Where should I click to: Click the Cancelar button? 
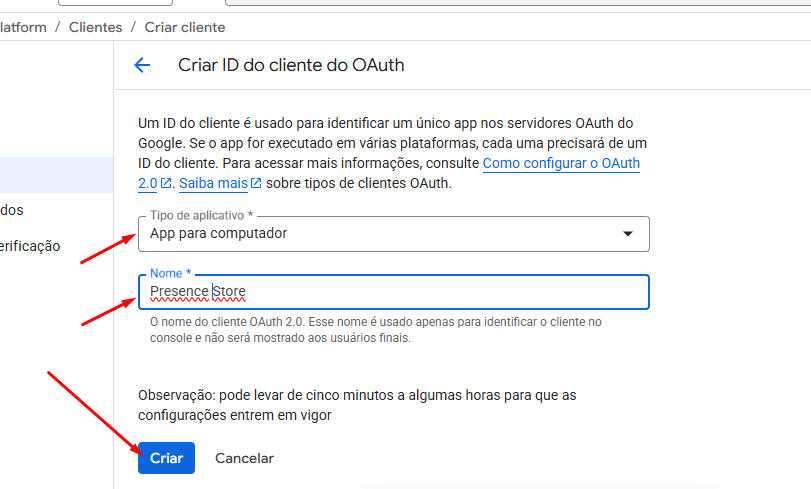coord(244,458)
